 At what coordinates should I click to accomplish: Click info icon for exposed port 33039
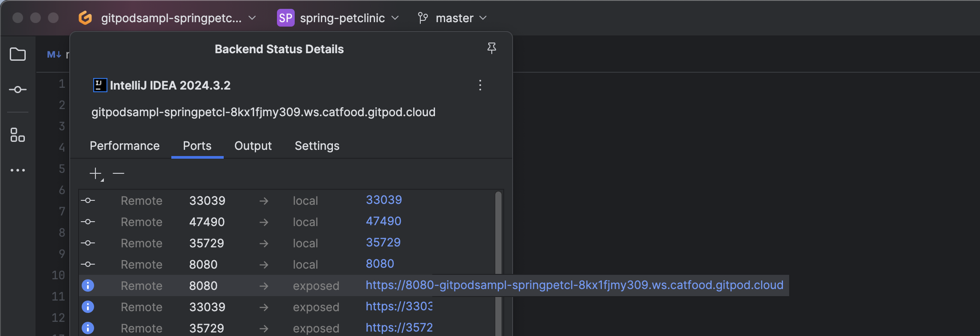click(88, 307)
